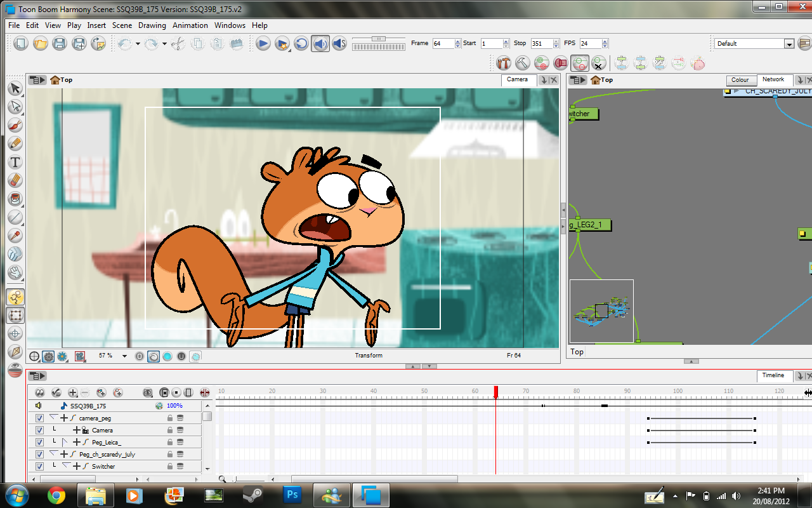Click the Reset View icon under camera view

click(34, 357)
